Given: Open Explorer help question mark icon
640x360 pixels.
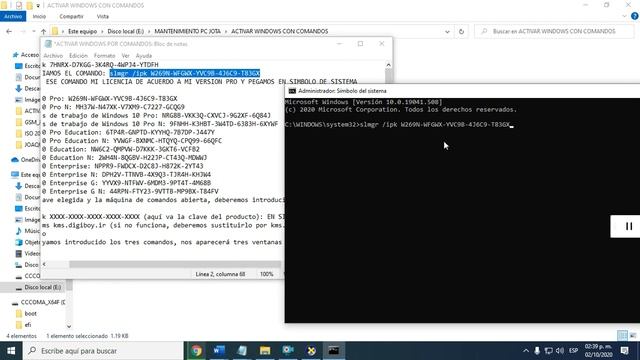Looking at the screenshot, I should [x=635, y=16].
